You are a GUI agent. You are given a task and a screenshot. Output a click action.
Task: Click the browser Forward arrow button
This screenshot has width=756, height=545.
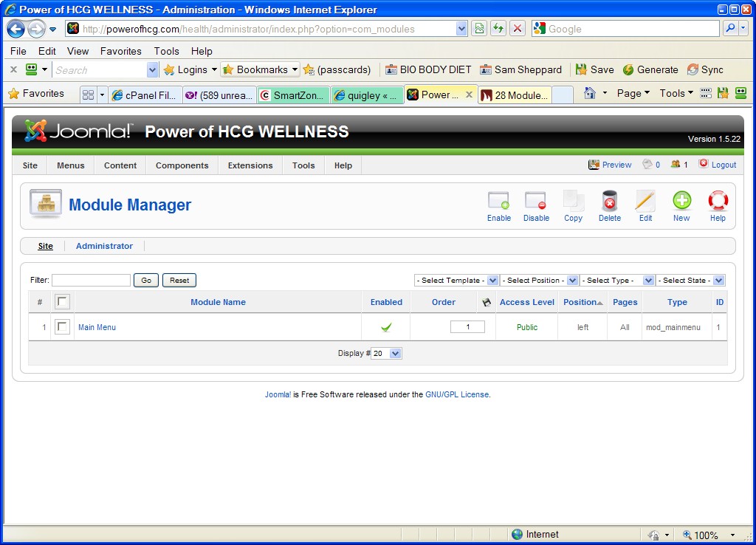(x=36, y=29)
